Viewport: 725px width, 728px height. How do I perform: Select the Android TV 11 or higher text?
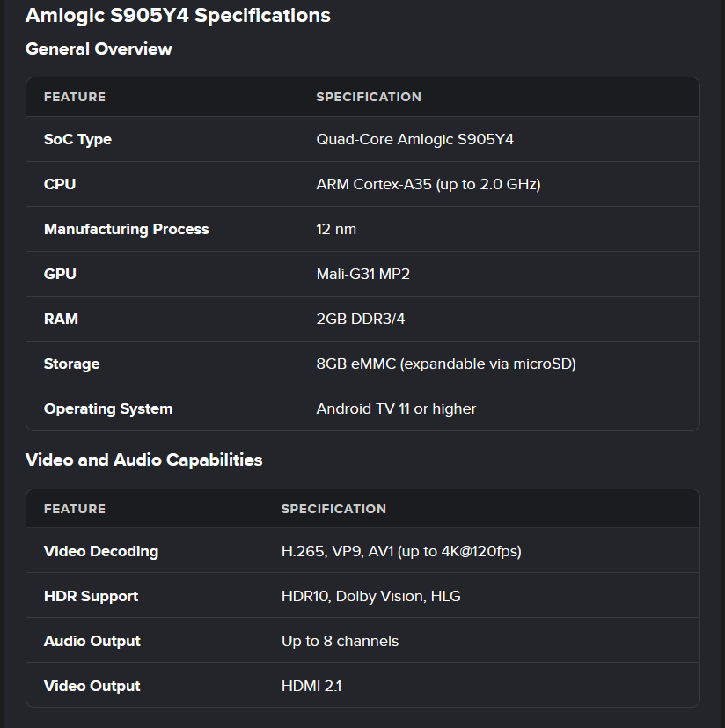(x=396, y=408)
